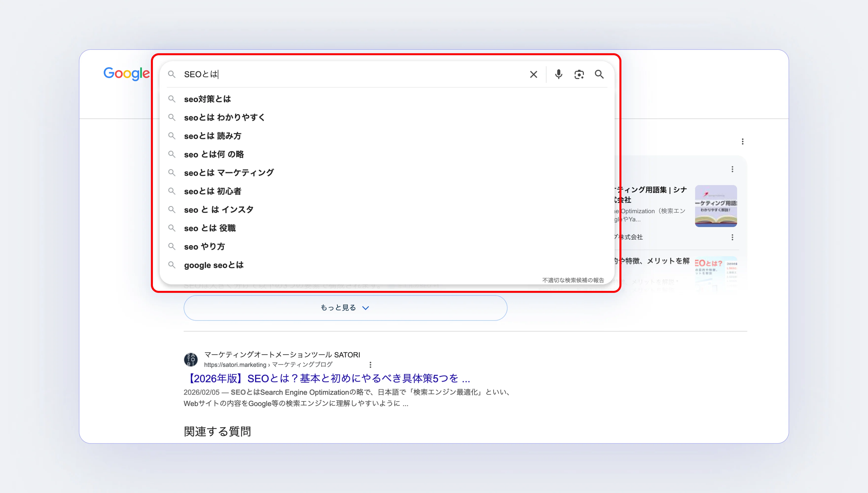The height and width of the screenshot is (493, 868).
Task: Open image search with the camera lens icon
Action: tap(579, 74)
